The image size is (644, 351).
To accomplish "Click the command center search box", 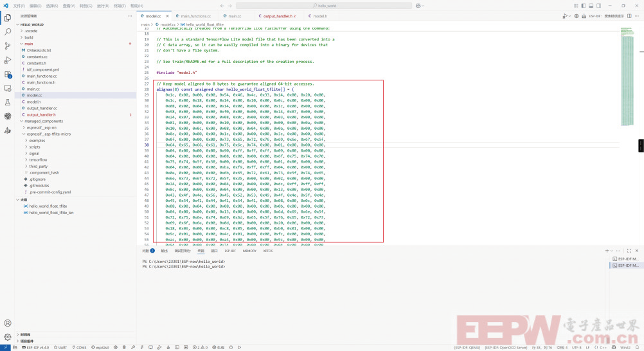I will point(324,6).
